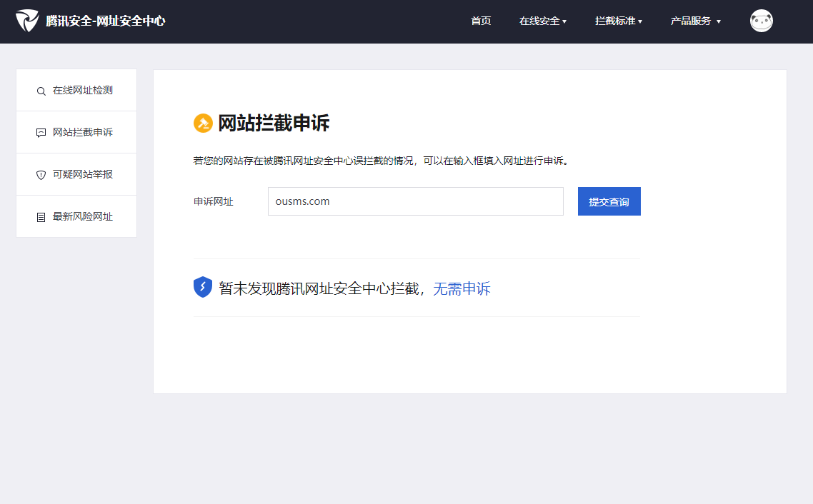
Task: Click the chat bubble icon beside 网站拦截申诉
Action: point(41,133)
